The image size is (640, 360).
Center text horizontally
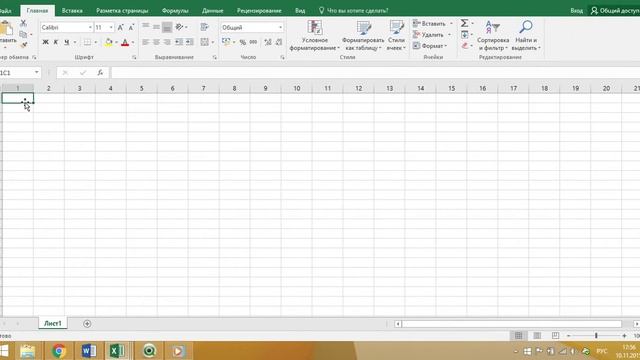pyautogui.click(x=156, y=42)
